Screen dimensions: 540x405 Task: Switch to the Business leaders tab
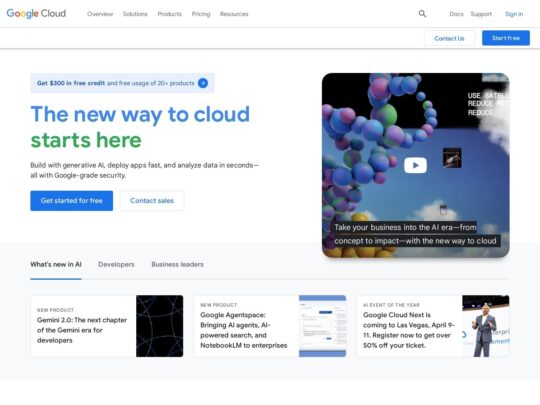point(177,264)
